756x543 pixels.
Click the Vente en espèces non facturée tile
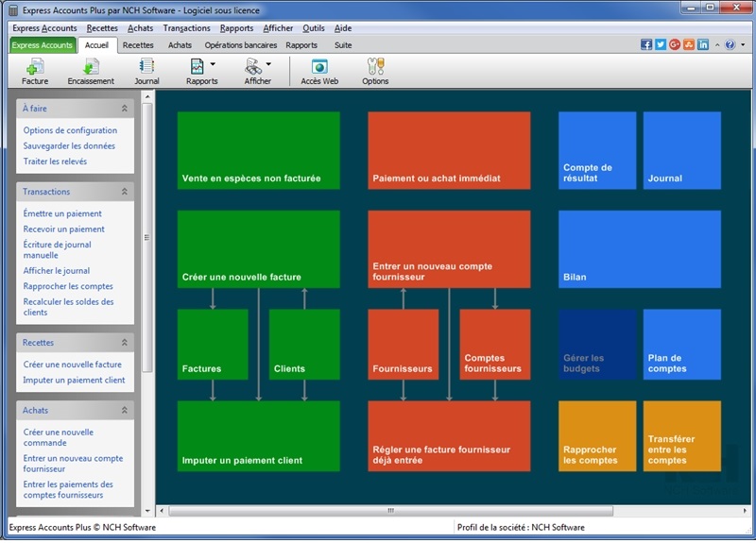258,150
